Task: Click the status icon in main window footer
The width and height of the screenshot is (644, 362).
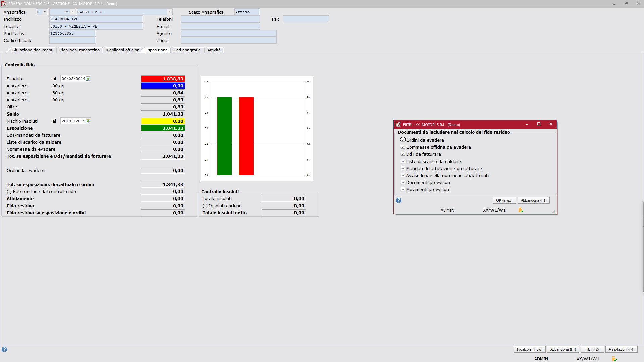Action: pos(614,359)
